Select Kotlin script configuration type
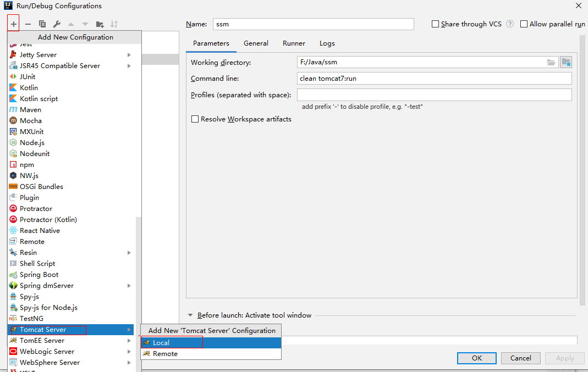This screenshot has height=372, width=588. [x=71, y=98]
